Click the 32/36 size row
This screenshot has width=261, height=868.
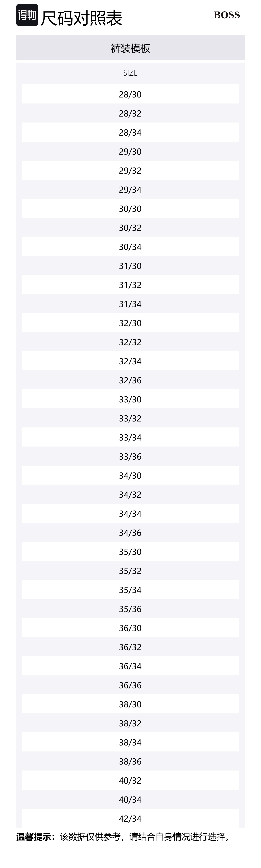pyautogui.click(x=130, y=380)
